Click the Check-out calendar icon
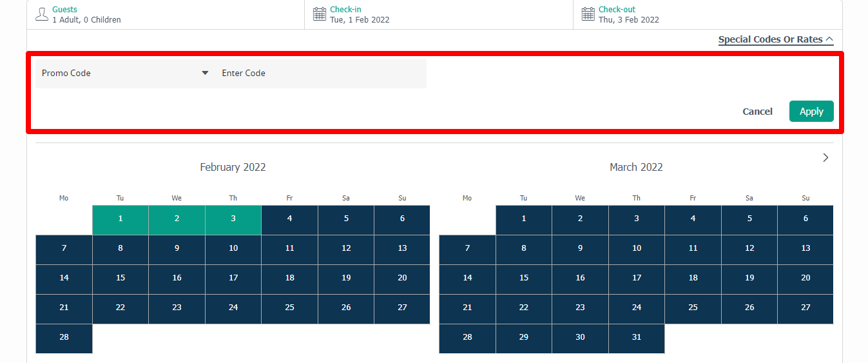The height and width of the screenshot is (363, 868). (x=588, y=14)
